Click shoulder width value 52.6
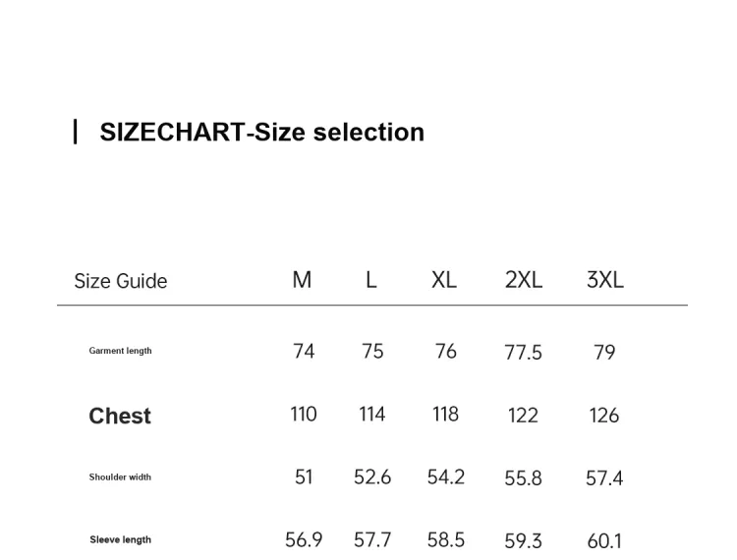 coord(372,477)
